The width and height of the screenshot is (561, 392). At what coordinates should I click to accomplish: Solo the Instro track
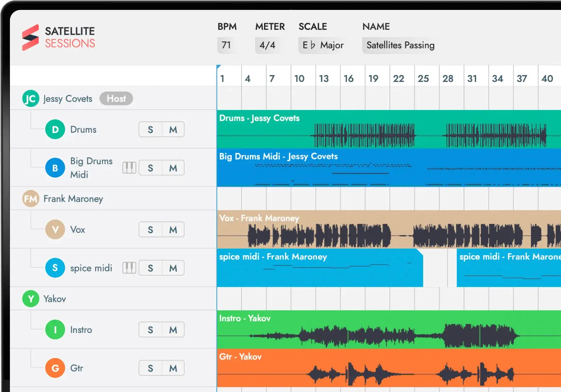[151, 330]
